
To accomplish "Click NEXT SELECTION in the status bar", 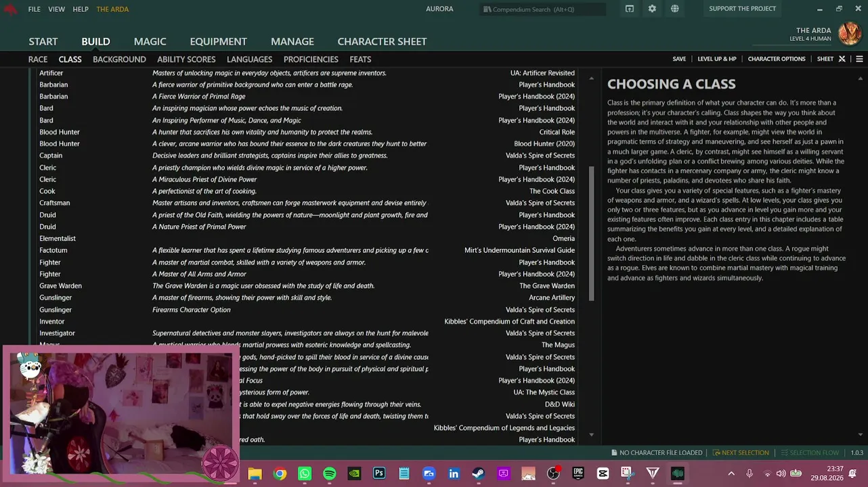I will coord(741,453).
